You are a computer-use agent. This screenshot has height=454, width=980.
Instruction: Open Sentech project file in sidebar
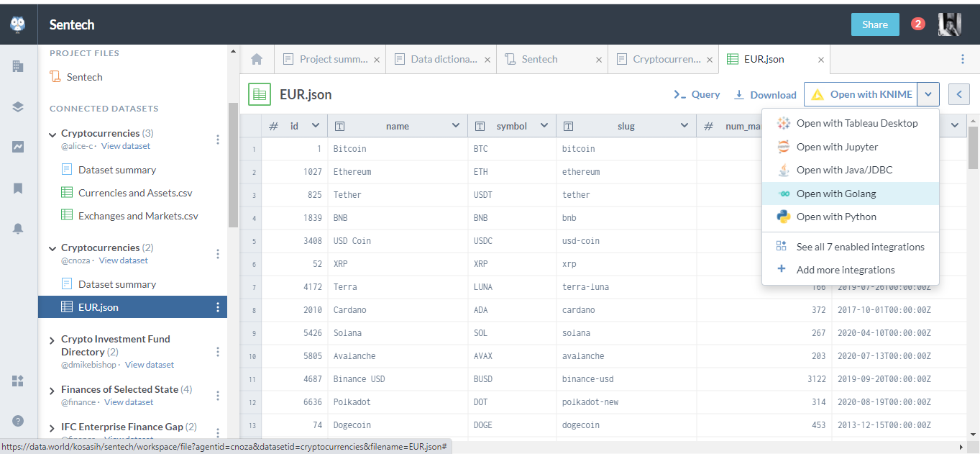(76, 77)
